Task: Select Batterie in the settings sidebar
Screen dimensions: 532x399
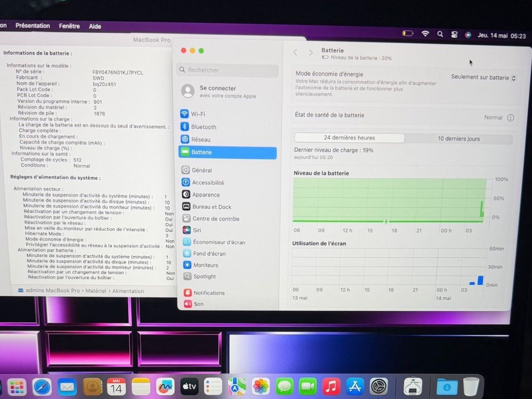Action: tap(228, 152)
